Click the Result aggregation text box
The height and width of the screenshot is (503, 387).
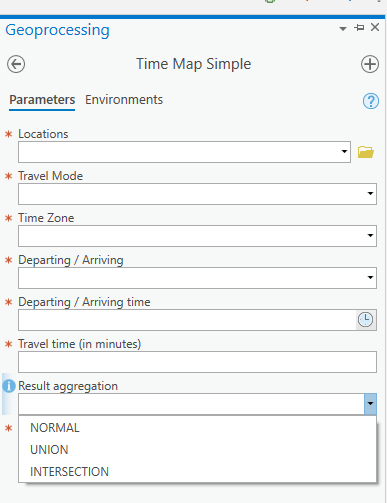191,404
